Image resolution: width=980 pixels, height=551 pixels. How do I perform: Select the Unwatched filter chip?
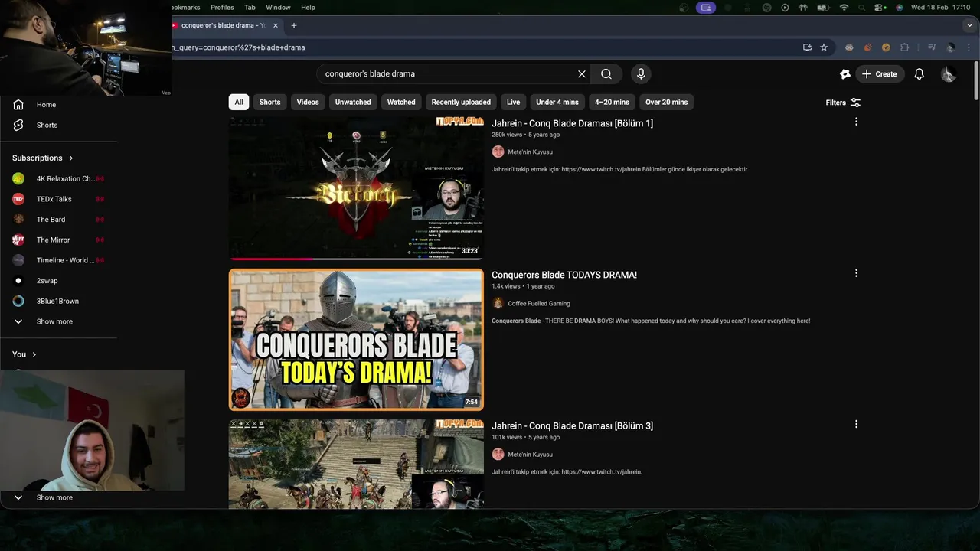pyautogui.click(x=353, y=102)
